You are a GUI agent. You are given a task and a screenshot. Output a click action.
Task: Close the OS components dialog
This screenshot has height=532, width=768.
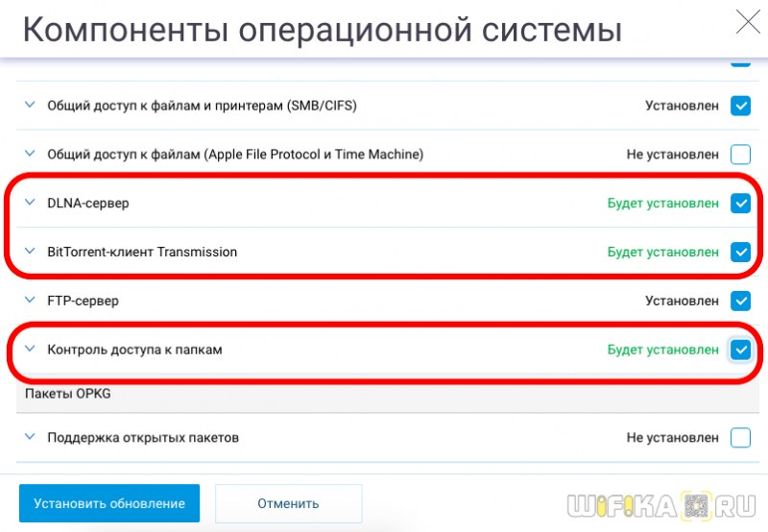coord(748,22)
